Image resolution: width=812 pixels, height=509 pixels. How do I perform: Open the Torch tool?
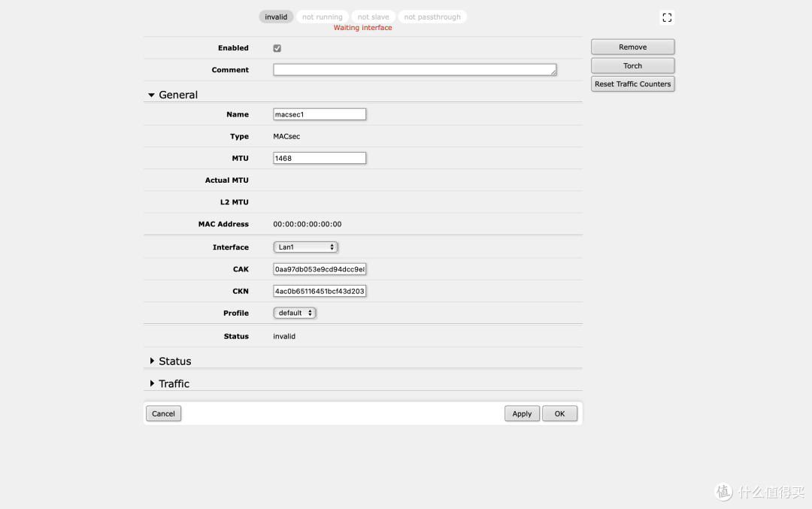pos(633,65)
